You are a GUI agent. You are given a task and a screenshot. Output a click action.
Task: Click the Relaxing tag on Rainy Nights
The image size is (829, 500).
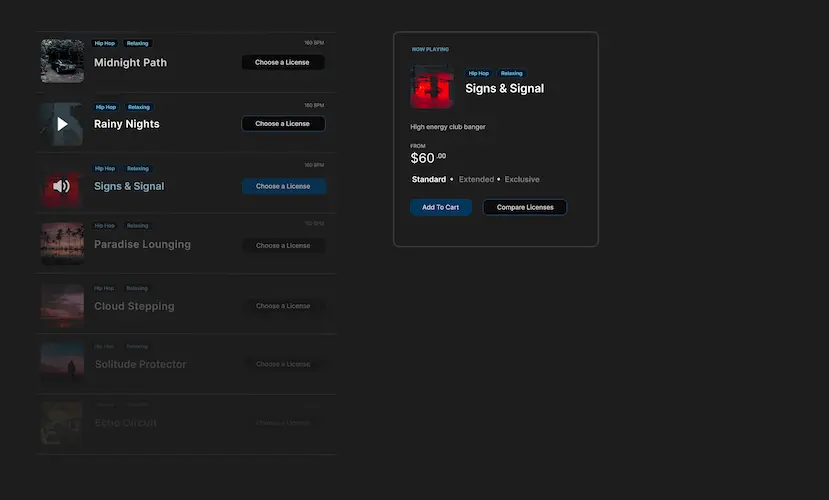pyautogui.click(x=139, y=107)
